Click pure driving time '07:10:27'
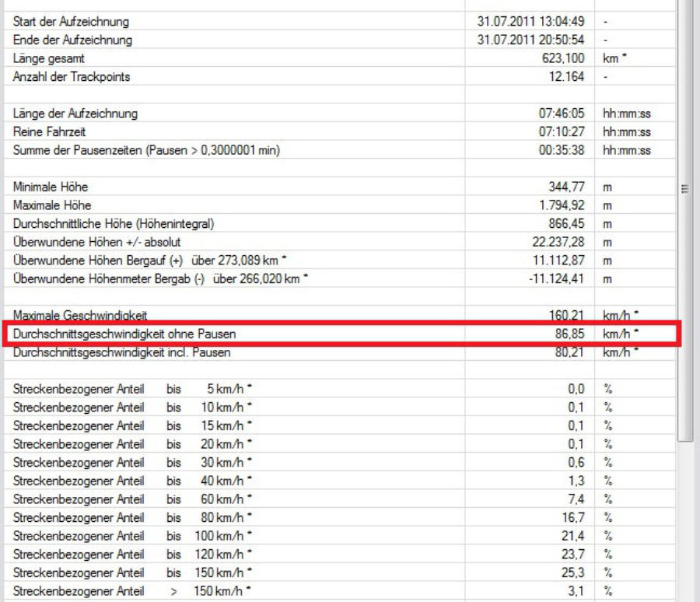The image size is (700, 602). pos(561,131)
